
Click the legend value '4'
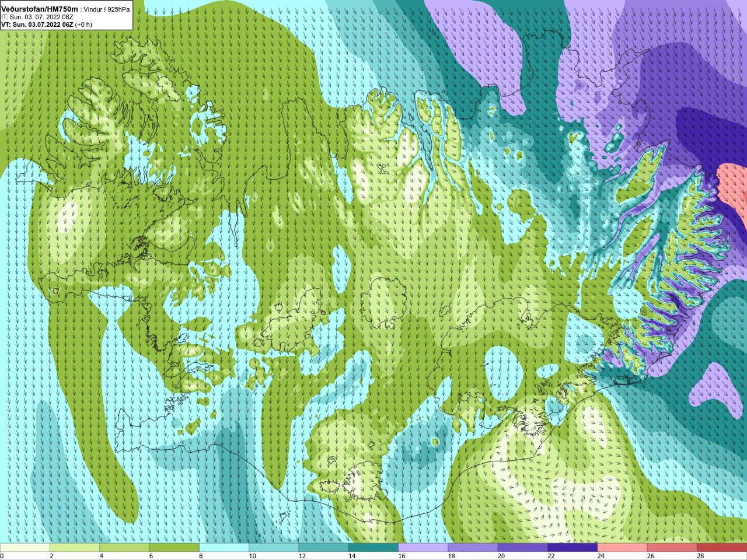coord(101,556)
